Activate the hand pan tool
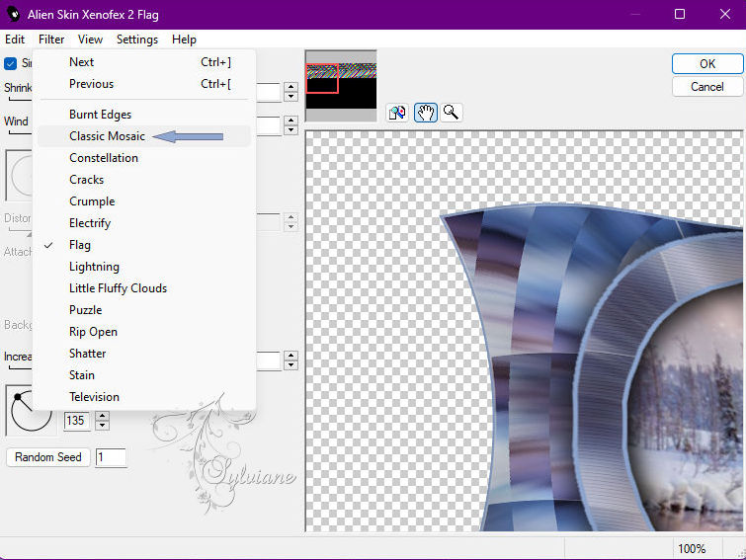This screenshot has height=560, width=746. click(x=425, y=113)
